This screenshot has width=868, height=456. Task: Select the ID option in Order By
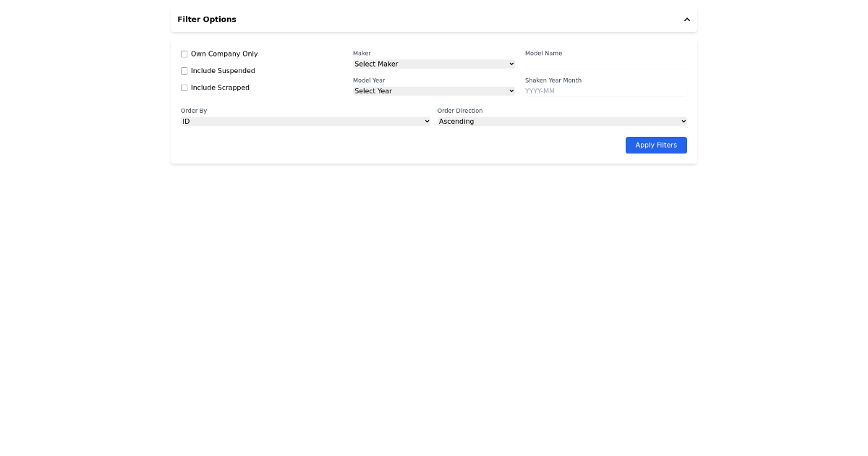[x=305, y=121]
